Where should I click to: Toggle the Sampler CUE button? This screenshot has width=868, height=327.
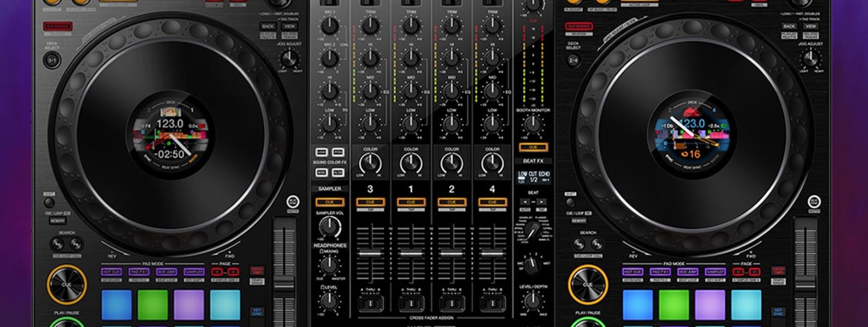(x=329, y=202)
